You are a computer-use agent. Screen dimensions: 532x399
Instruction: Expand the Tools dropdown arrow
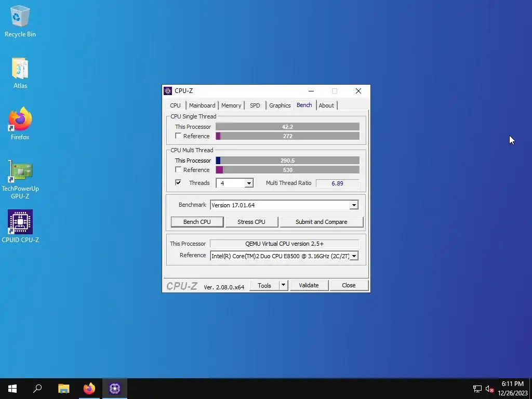click(283, 285)
